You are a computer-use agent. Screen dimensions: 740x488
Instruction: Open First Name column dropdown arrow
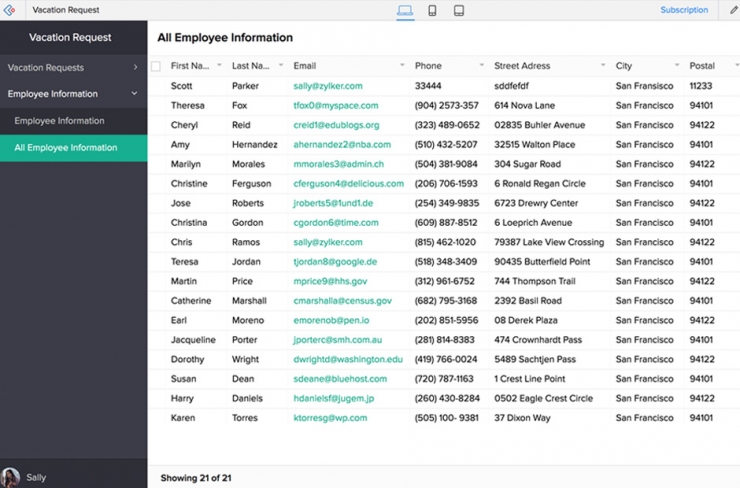pyautogui.click(x=219, y=65)
